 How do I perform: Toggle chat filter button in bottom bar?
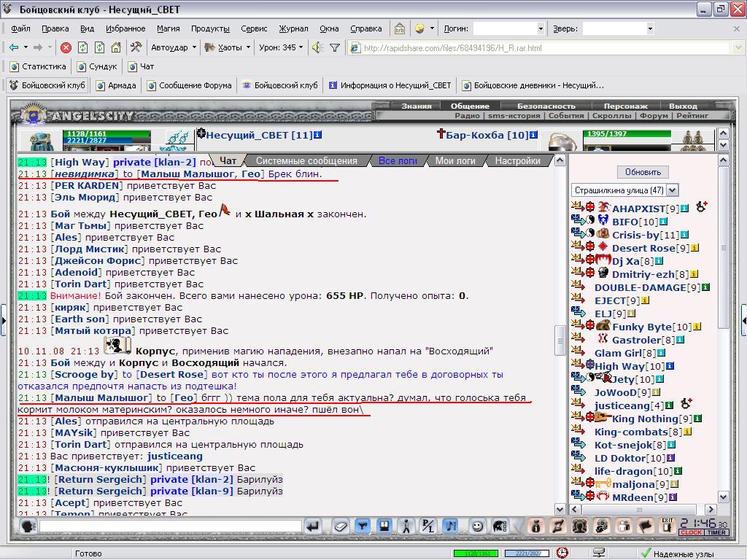(362, 526)
